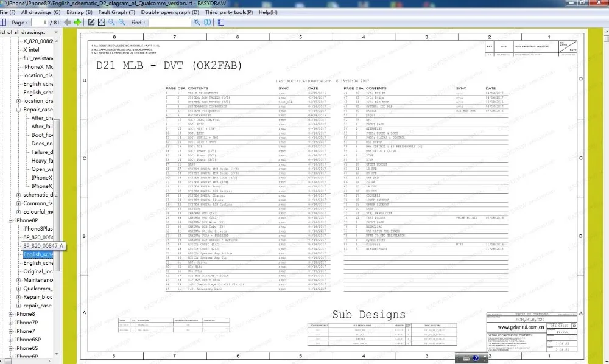Select the iPhone8Plus drawing
Screen dimensions: 609x364
coord(38,229)
